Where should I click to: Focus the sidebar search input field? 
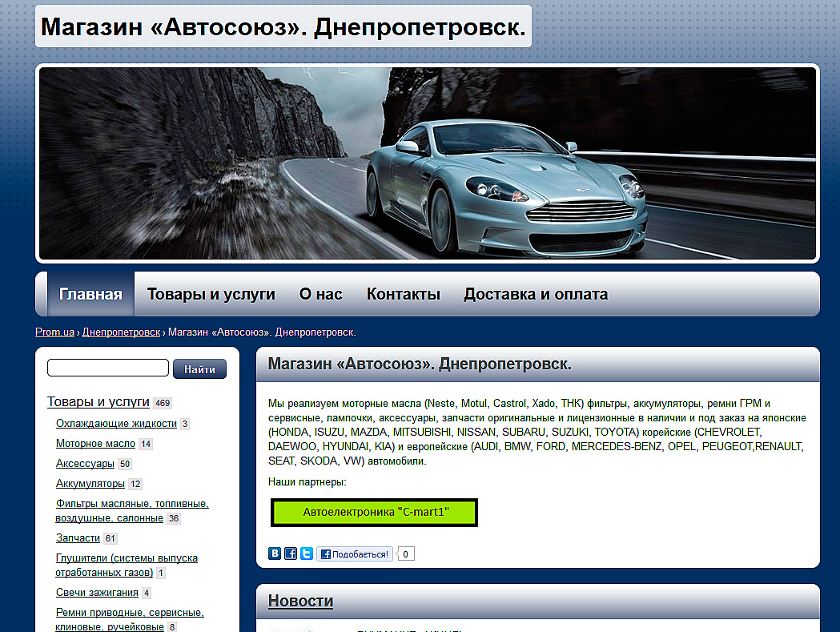point(108,368)
